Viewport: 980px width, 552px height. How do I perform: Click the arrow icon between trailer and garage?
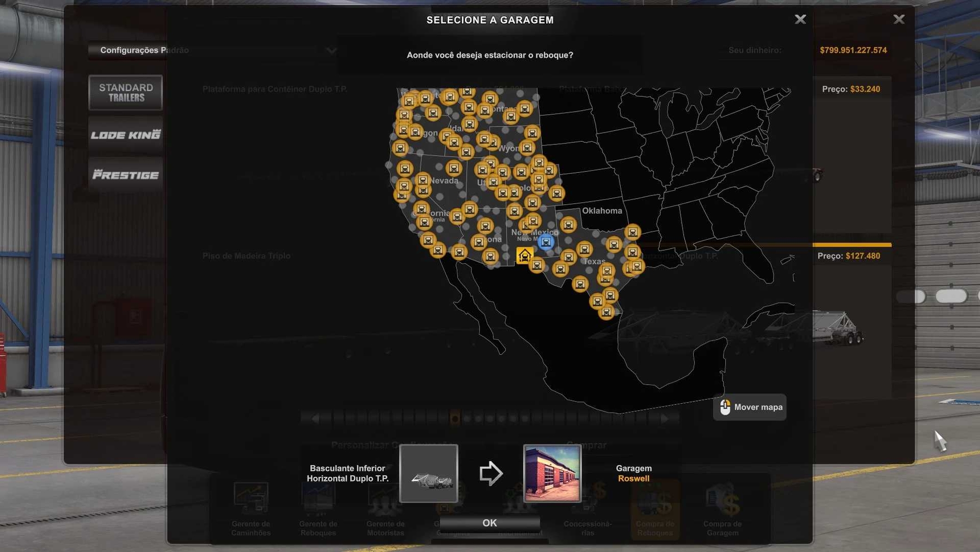[491, 473]
